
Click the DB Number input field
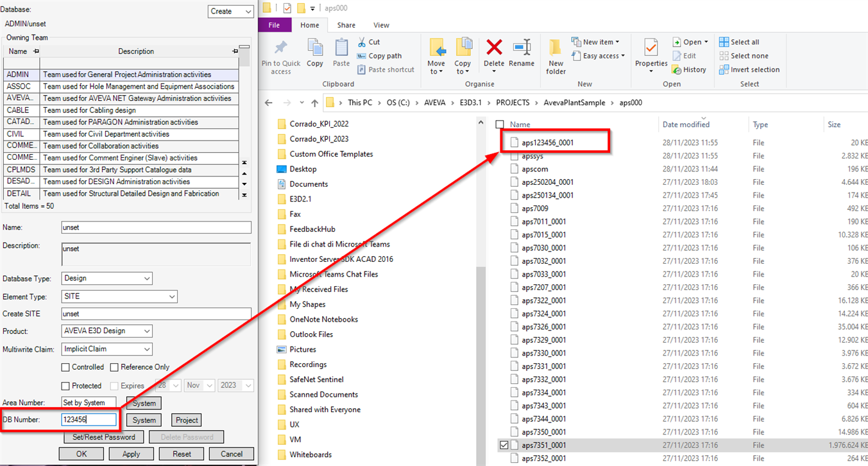coord(89,420)
